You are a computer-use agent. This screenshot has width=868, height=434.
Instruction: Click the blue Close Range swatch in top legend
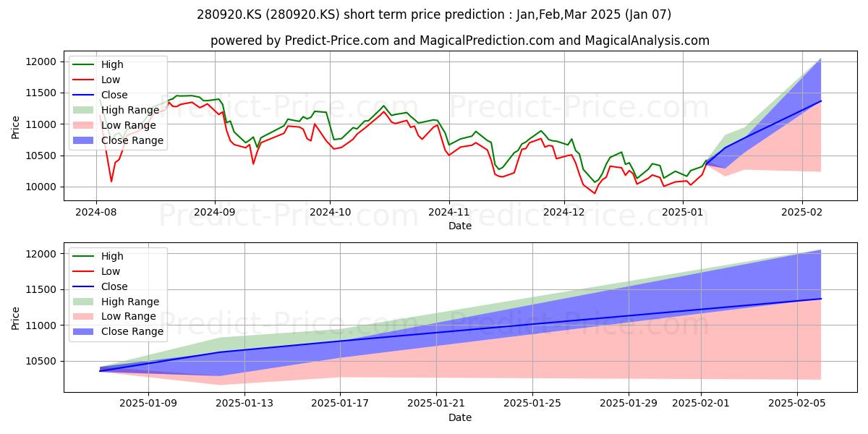click(85, 140)
